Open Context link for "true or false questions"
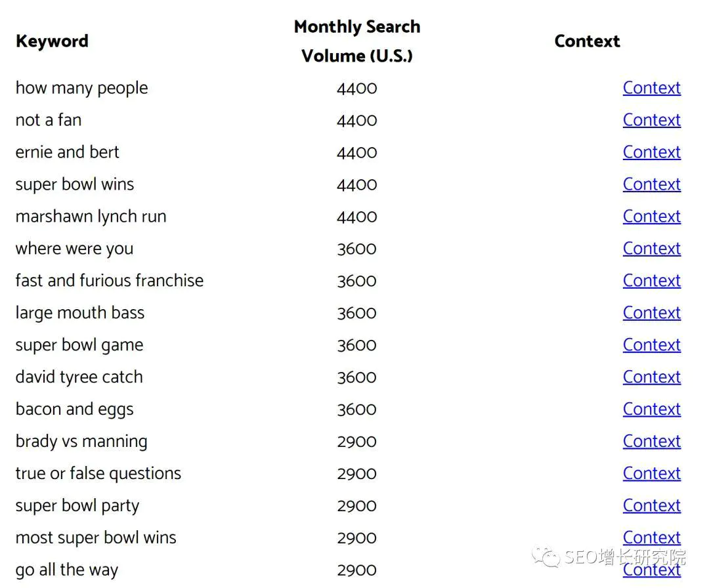The height and width of the screenshot is (588, 709). coord(652,472)
